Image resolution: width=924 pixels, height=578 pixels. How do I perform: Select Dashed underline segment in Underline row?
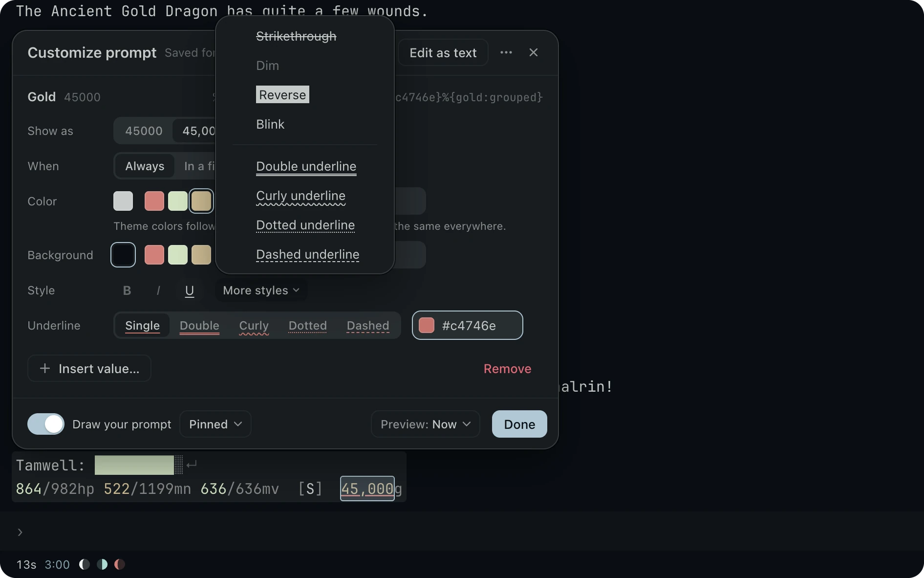(368, 326)
